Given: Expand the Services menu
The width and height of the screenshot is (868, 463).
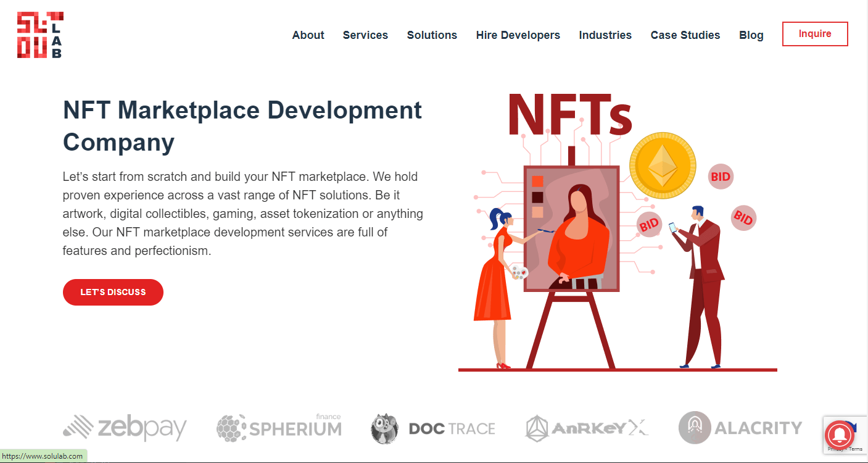Looking at the screenshot, I should tap(365, 35).
